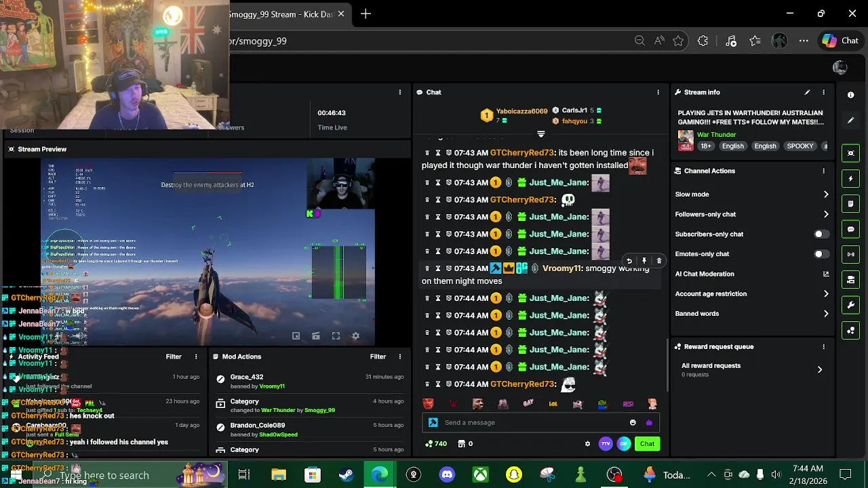Click the rewards dots sidebar icon at the bottom
Screen dimensions: 868x488
[x=850, y=331]
